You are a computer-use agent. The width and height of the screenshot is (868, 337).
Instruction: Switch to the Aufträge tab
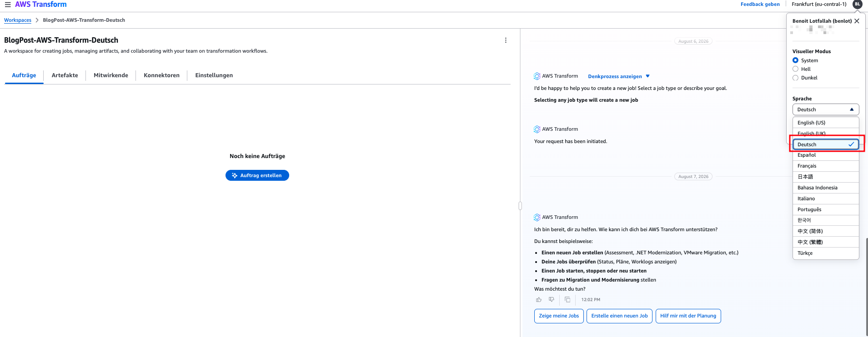tap(24, 75)
